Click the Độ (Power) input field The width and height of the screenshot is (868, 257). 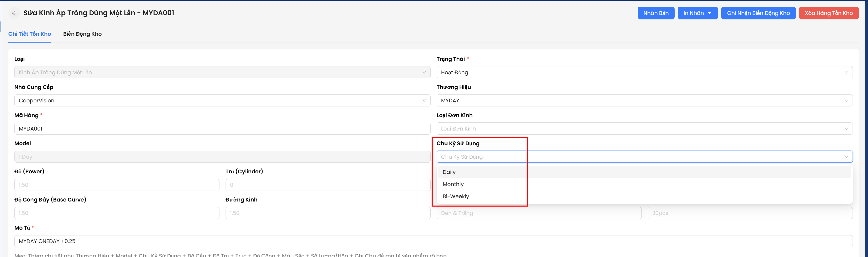click(x=117, y=185)
